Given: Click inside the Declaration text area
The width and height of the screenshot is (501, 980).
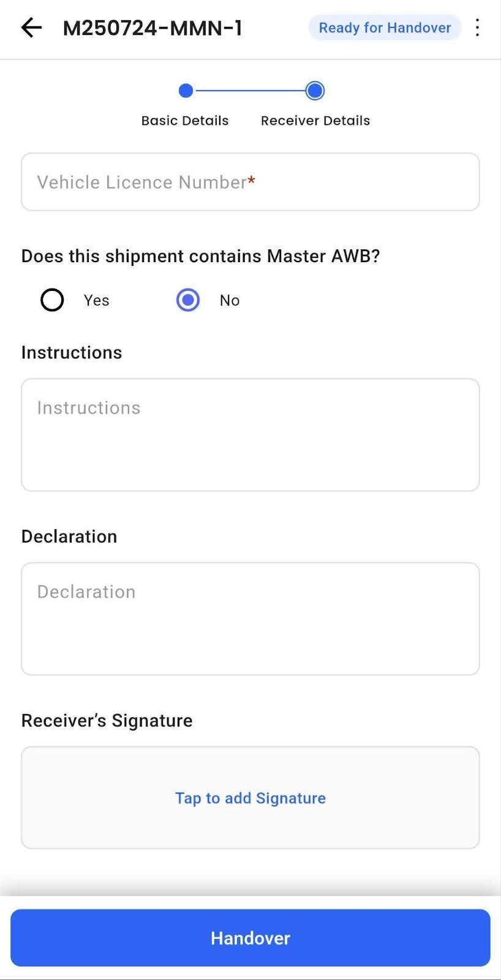Looking at the screenshot, I should 250,619.
